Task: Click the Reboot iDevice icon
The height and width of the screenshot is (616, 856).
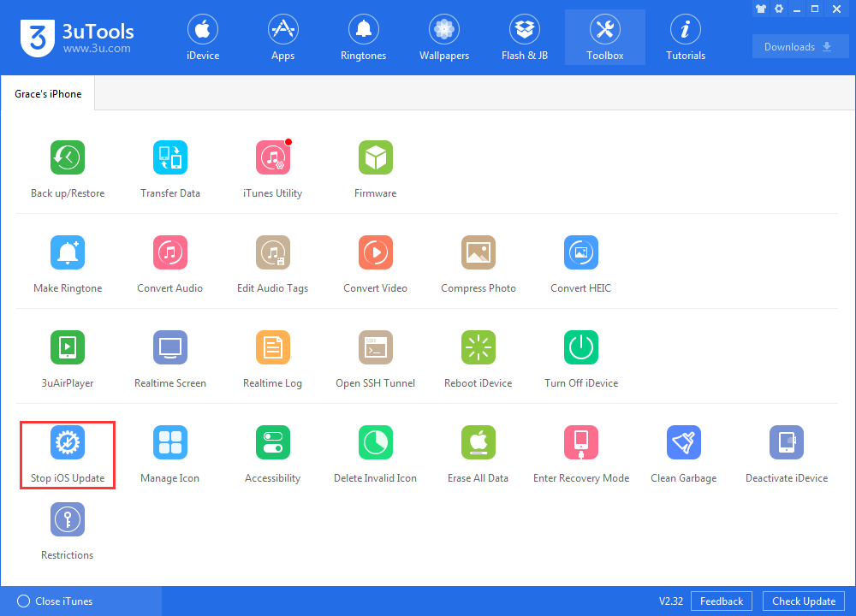Action: click(x=479, y=347)
